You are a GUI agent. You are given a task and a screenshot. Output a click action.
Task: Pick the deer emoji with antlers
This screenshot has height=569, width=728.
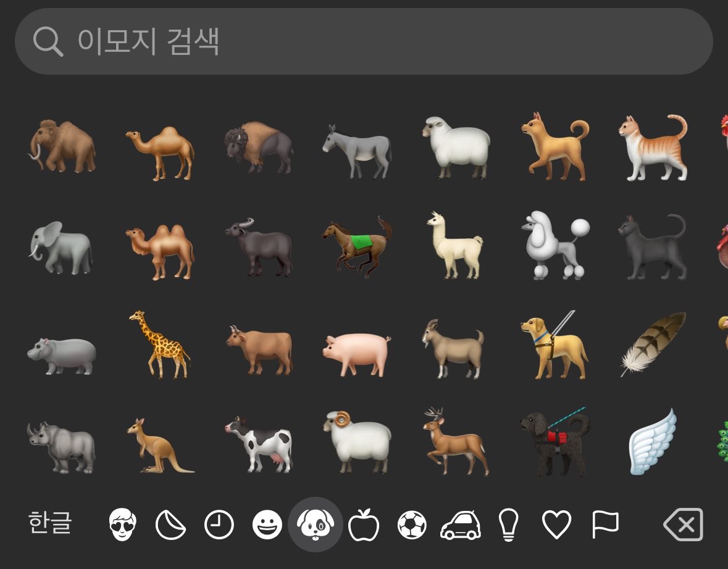point(456,441)
